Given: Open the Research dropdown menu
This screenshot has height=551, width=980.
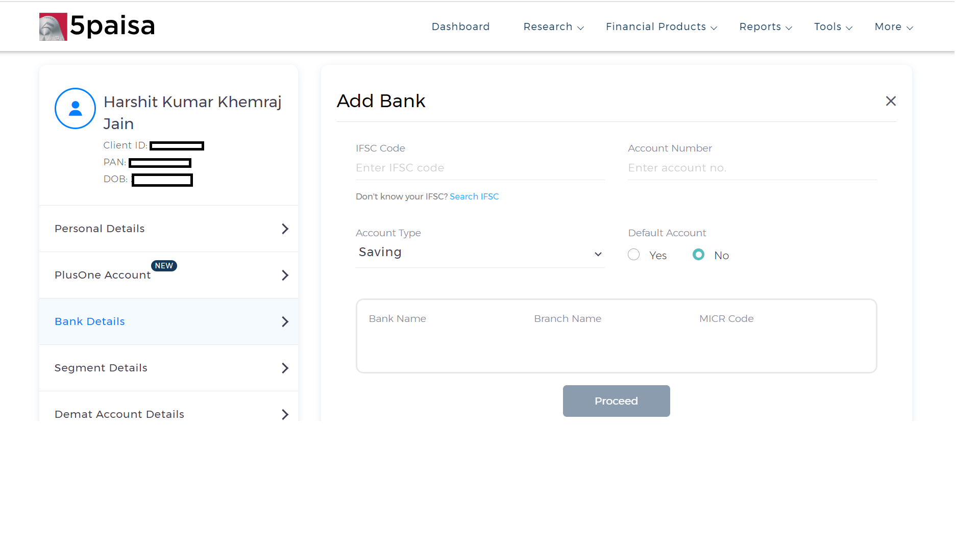Looking at the screenshot, I should click(x=553, y=27).
